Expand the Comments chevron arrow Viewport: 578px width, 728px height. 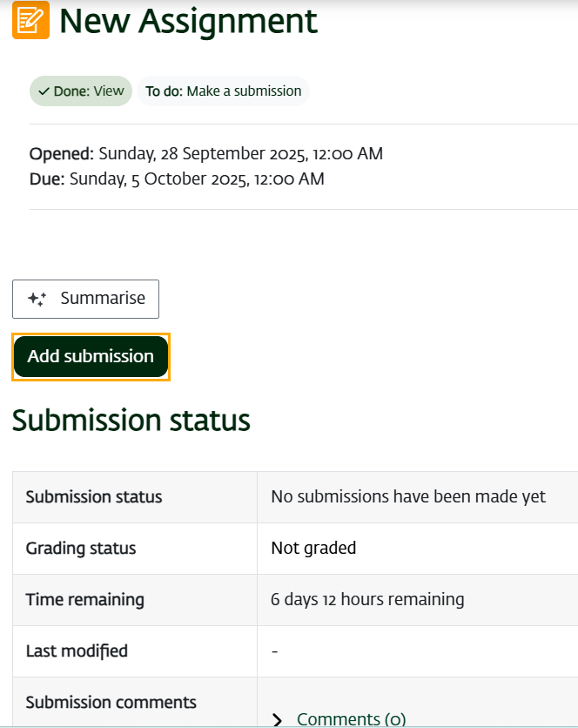pyautogui.click(x=278, y=719)
